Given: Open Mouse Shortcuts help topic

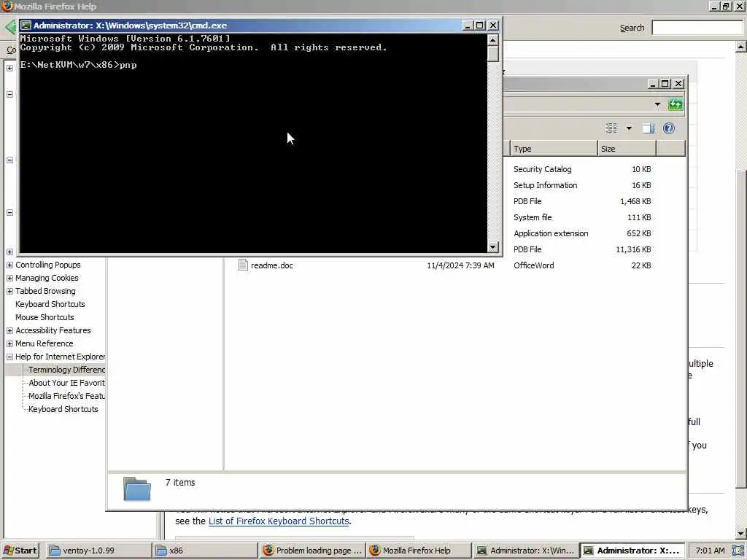Looking at the screenshot, I should [x=44, y=317].
